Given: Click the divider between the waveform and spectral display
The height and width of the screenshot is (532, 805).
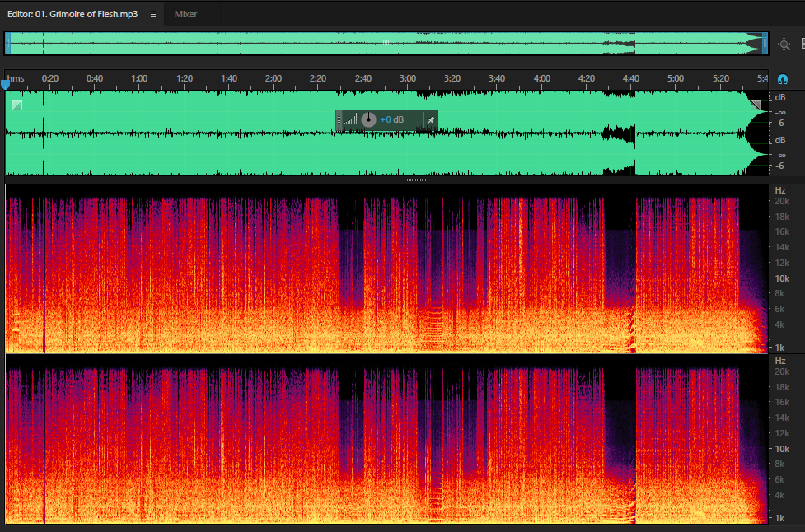Looking at the screenshot, I should (x=416, y=180).
